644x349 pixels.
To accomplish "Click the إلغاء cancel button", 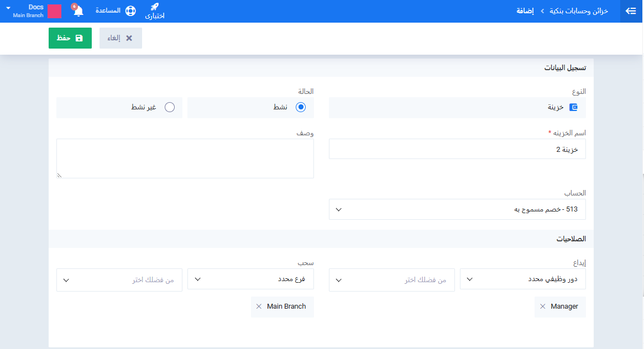I will [x=121, y=38].
